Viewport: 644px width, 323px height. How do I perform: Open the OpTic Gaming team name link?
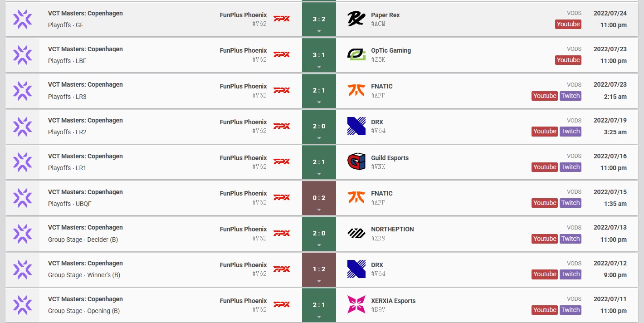(391, 50)
